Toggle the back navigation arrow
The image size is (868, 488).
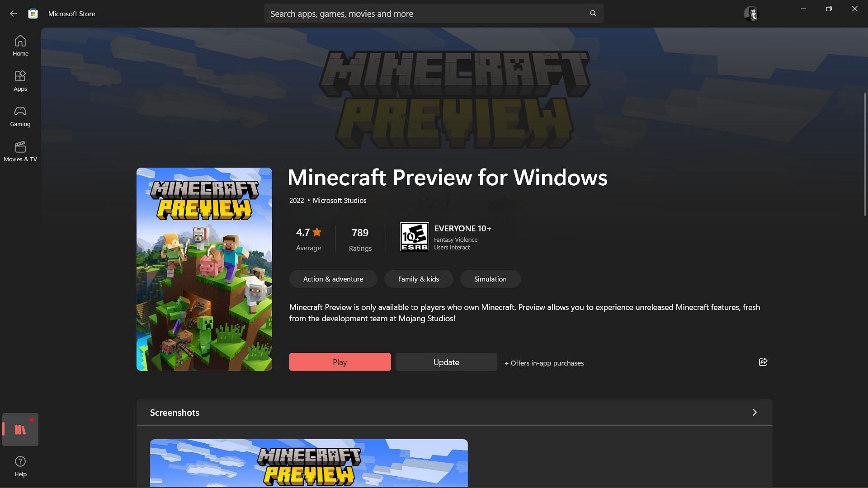tap(13, 13)
